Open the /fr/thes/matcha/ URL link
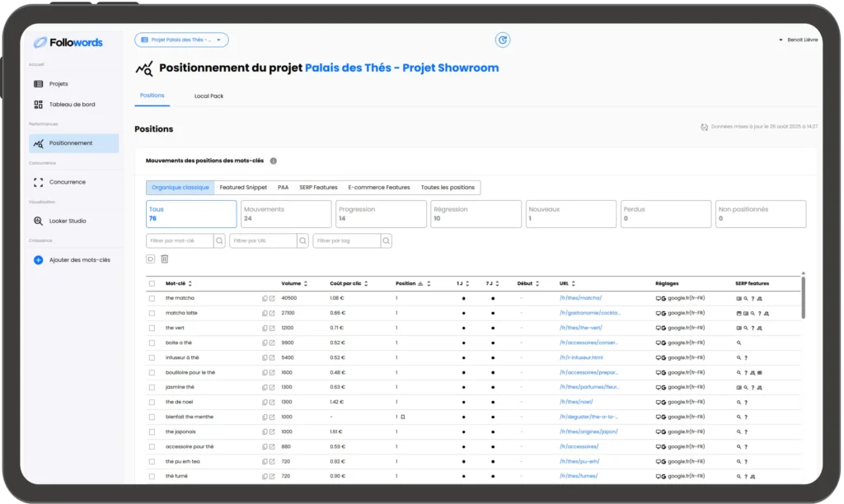Screen dimensions: 844x504 click(581, 298)
